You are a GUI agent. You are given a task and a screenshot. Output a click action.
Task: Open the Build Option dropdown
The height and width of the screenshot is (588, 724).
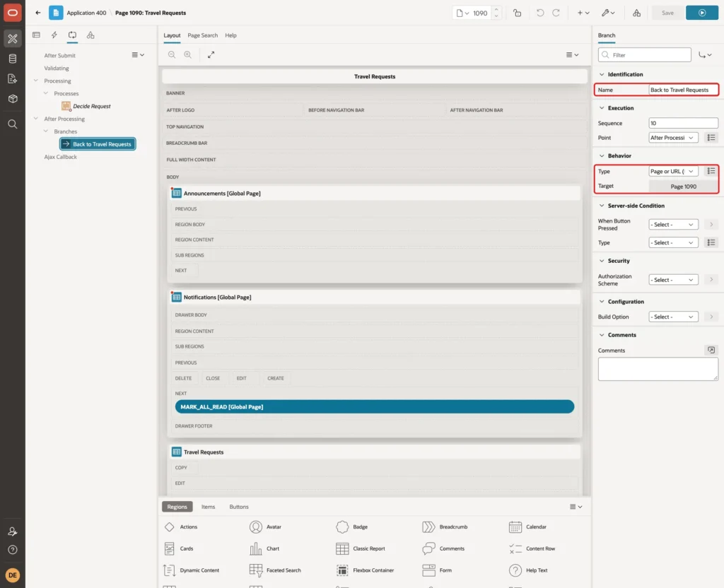[x=673, y=317]
